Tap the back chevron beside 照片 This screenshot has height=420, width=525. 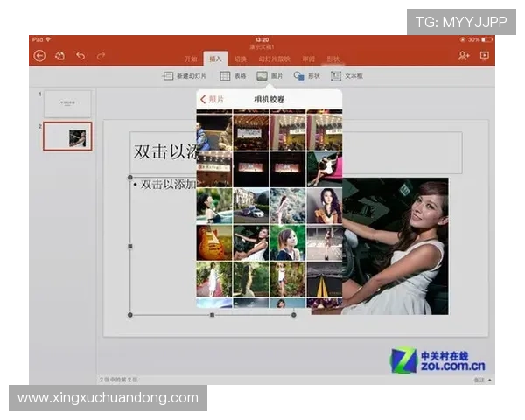coord(203,99)
